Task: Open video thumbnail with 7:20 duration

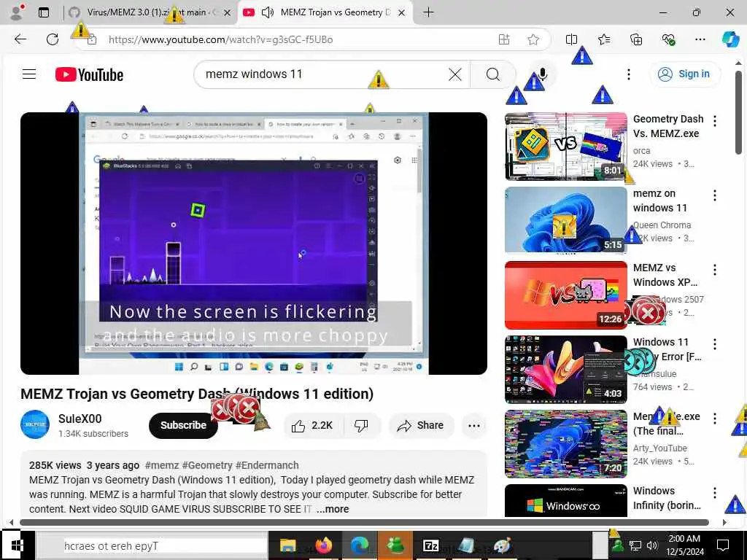Action: click(566, 444)
